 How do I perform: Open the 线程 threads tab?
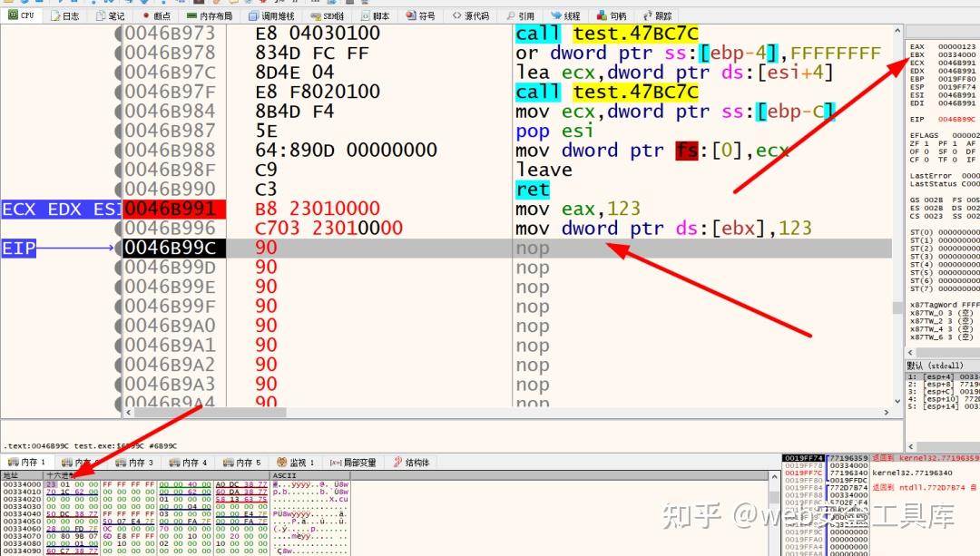[565, 15]
